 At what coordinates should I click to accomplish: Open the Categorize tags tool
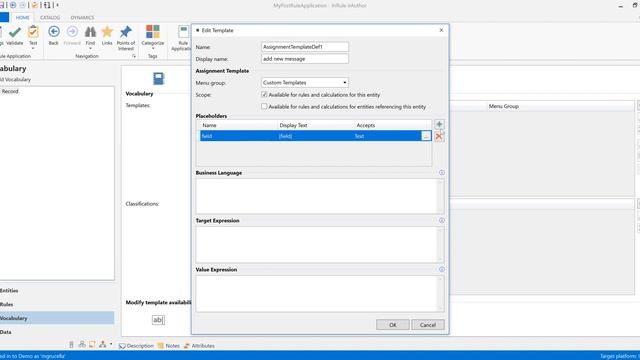pyautogui.click(x=153, y=32)
